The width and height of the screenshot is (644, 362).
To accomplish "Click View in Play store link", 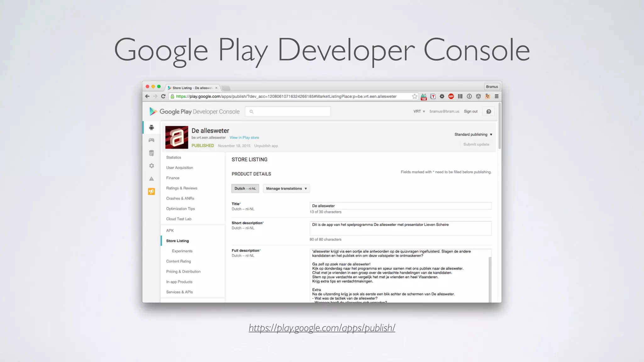I will (x=244, y=138).
